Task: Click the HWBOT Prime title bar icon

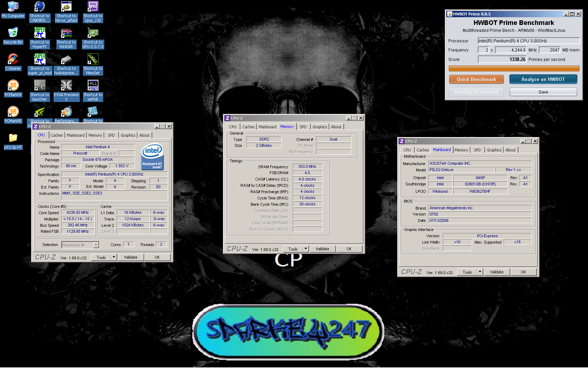Action: [450, 14]
